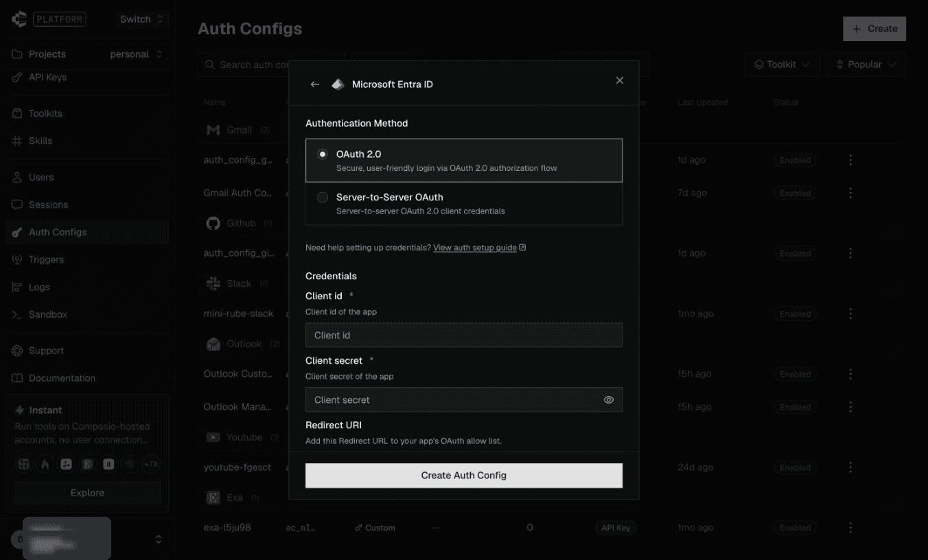Open the Projects personal selector

pyautogui.click(x=137, y=54)
